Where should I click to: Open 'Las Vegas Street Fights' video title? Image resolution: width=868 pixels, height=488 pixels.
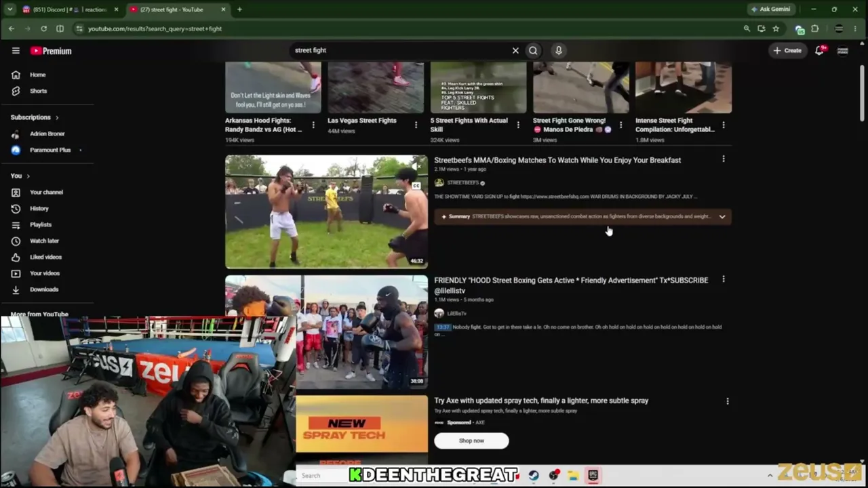pyautogui.click(x=362, y=121)
